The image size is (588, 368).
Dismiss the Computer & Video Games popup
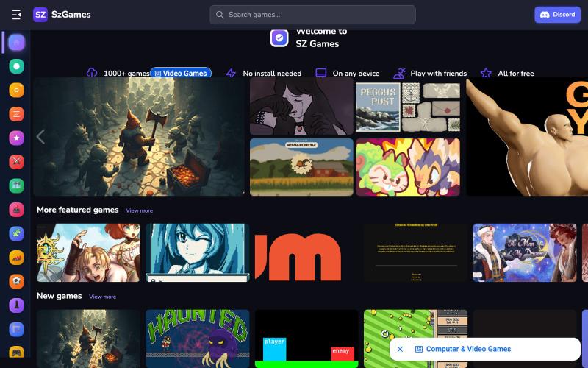400,349
